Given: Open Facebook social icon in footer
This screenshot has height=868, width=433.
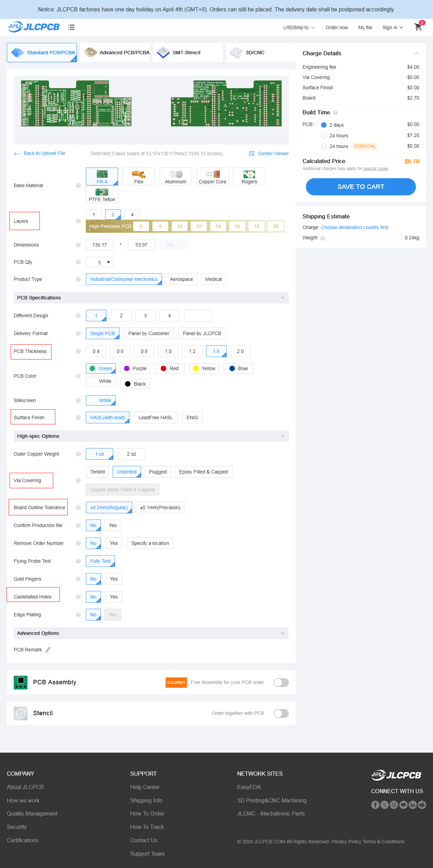Looking at the screenshot, I should click(375, 804).
